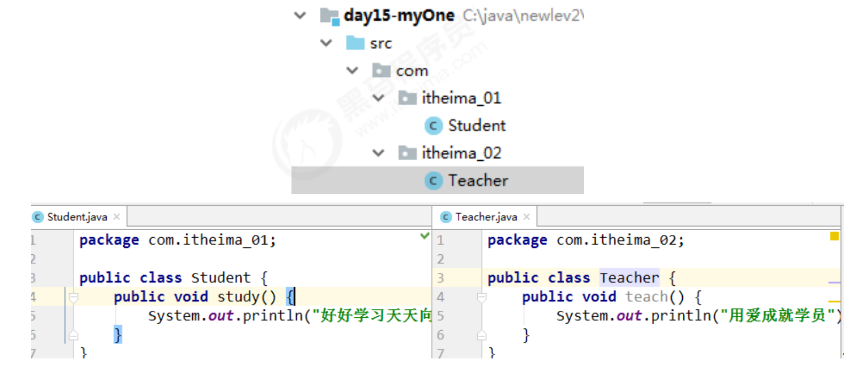868x383 pixels.
Task: Close the Teacher.java tab
Action: [526, 217]
